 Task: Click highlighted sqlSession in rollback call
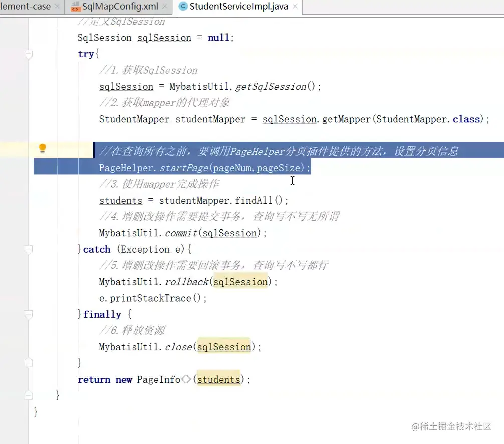coord(240,282)
